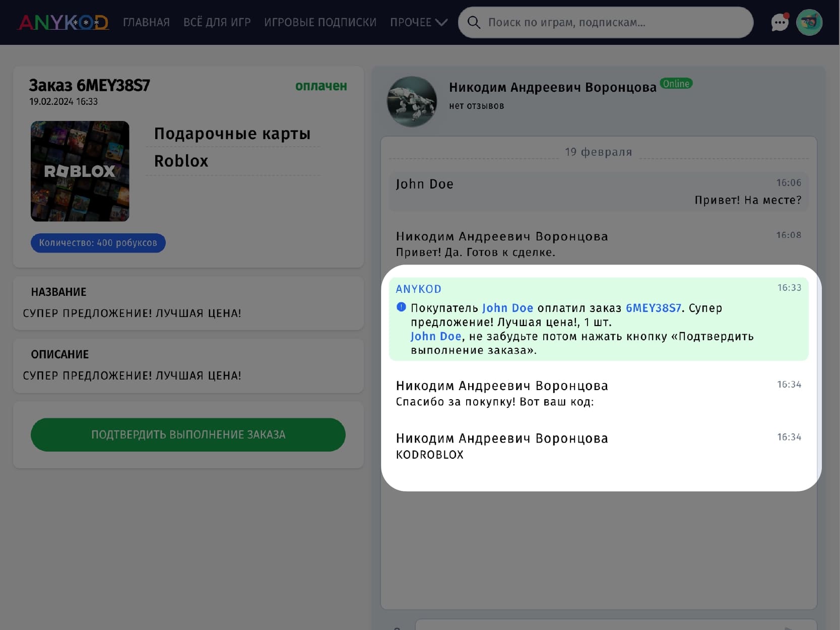Viewport: 840px width, 630px height.
Task: Click the 16:33 timestamp in ANYKOD message
Action: [789, 287]
